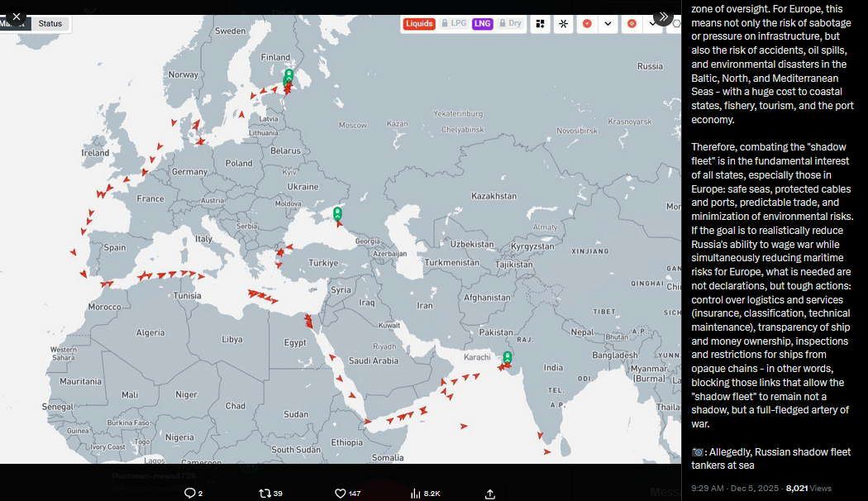868x501 pixels.
Task: Click the Egypt label on the map
Action: click(295, 342)
